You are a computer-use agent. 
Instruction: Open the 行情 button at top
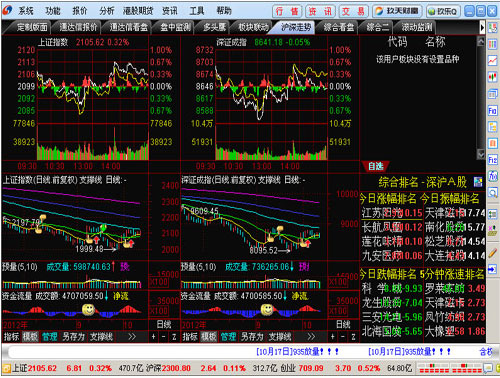pos(287,11)
